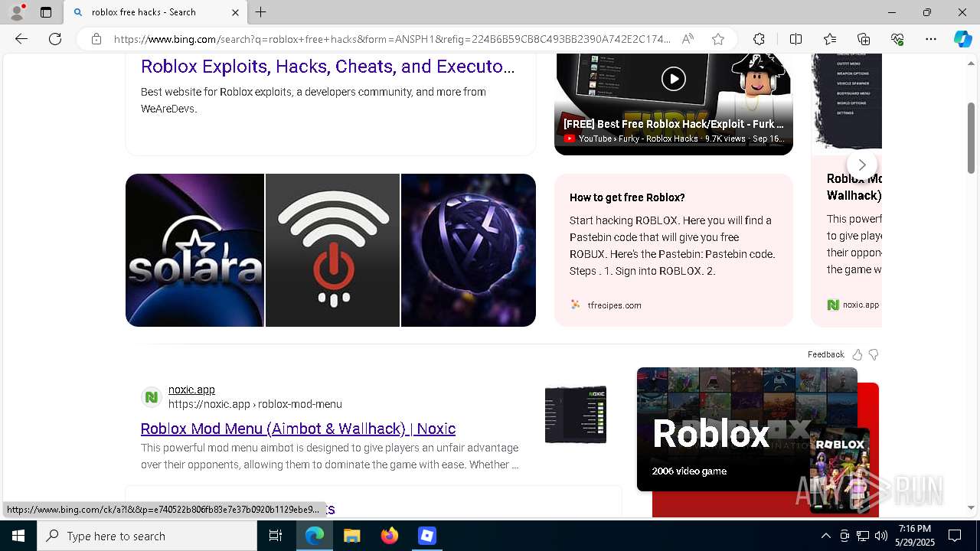Open the volume control in system tray
The height and width of the screenshot is (551, 980).
click(x=880, y=536)
